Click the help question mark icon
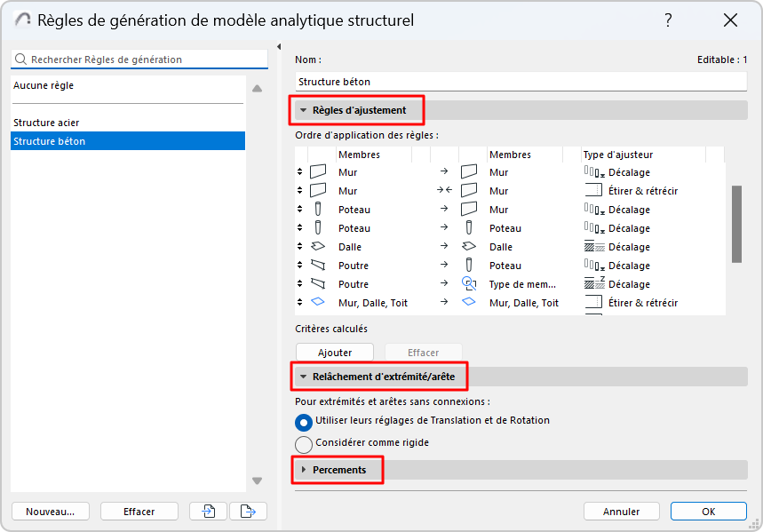Image resolution: width=763 pixels, height=532 pixels. pyautogui.click(x=668, y=20)
